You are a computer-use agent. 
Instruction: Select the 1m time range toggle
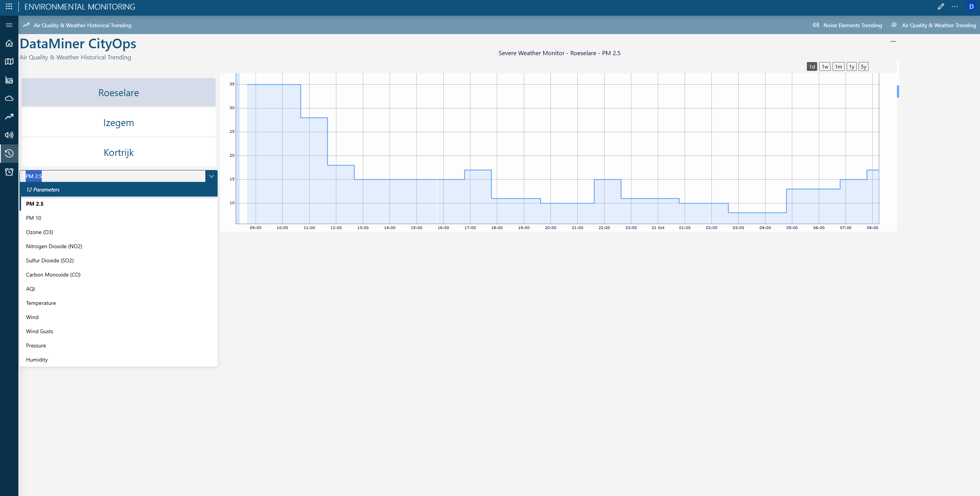(838, 67)
